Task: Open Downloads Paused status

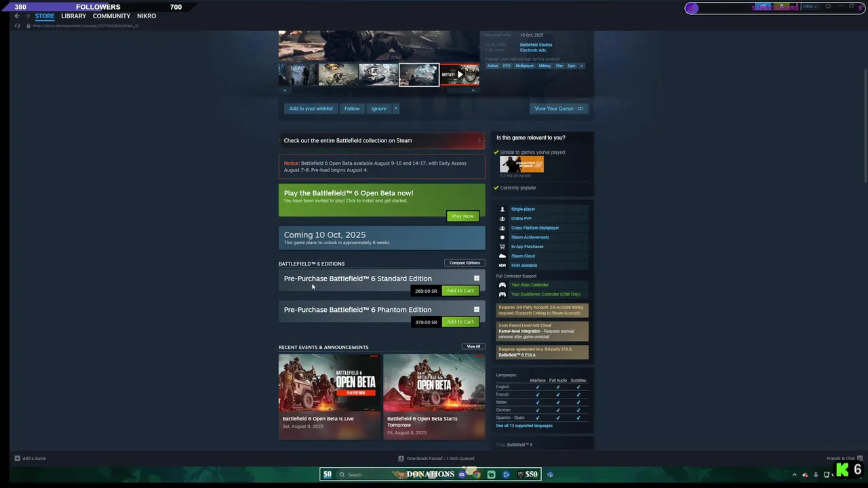Action: [436, 458]
